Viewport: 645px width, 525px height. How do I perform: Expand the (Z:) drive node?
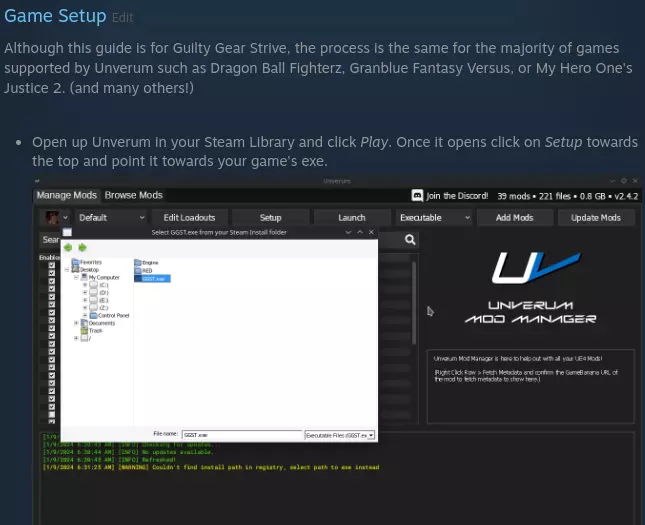coord(85,308)
